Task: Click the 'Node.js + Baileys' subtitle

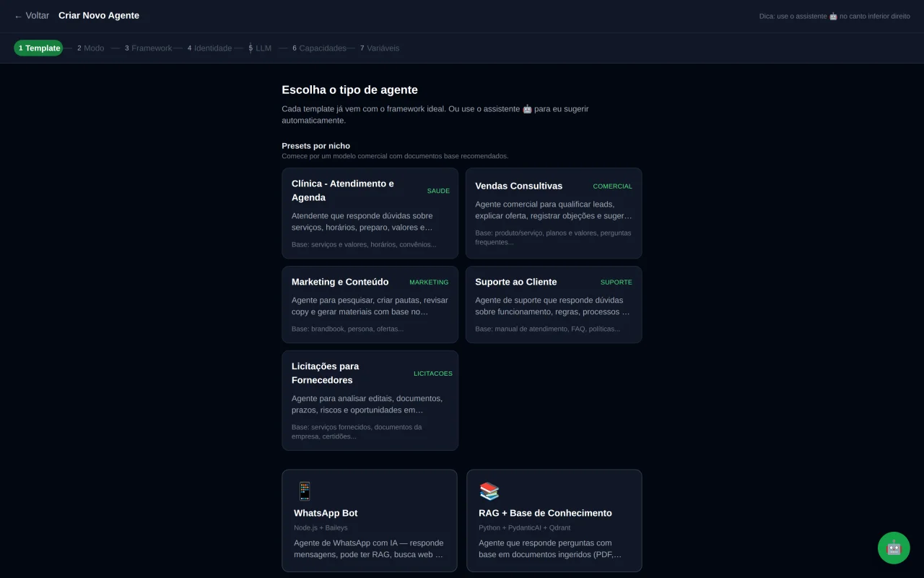Action: coord(321,527)
